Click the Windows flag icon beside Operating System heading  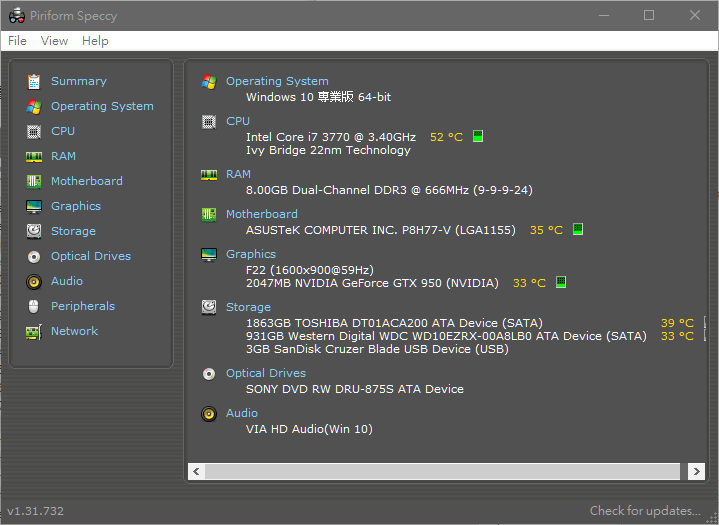pos(209,82)
